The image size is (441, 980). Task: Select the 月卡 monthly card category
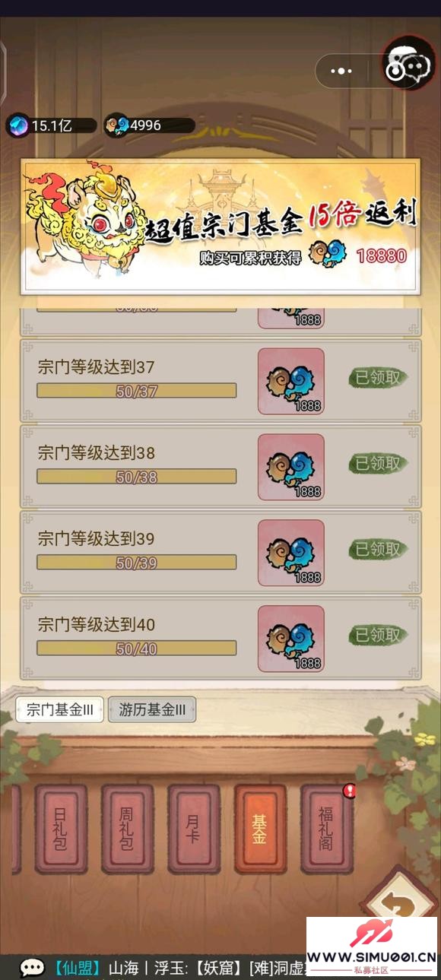point(194,829)
